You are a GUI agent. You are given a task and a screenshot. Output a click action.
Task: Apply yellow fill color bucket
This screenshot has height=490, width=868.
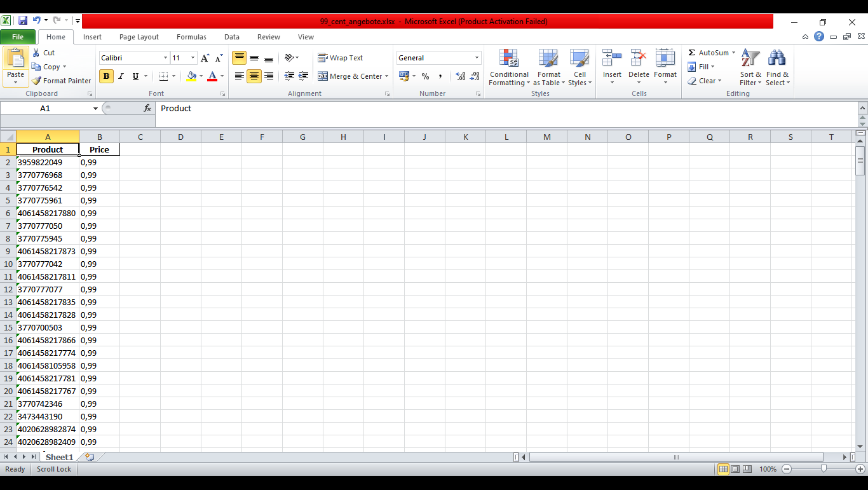[191, 76]
